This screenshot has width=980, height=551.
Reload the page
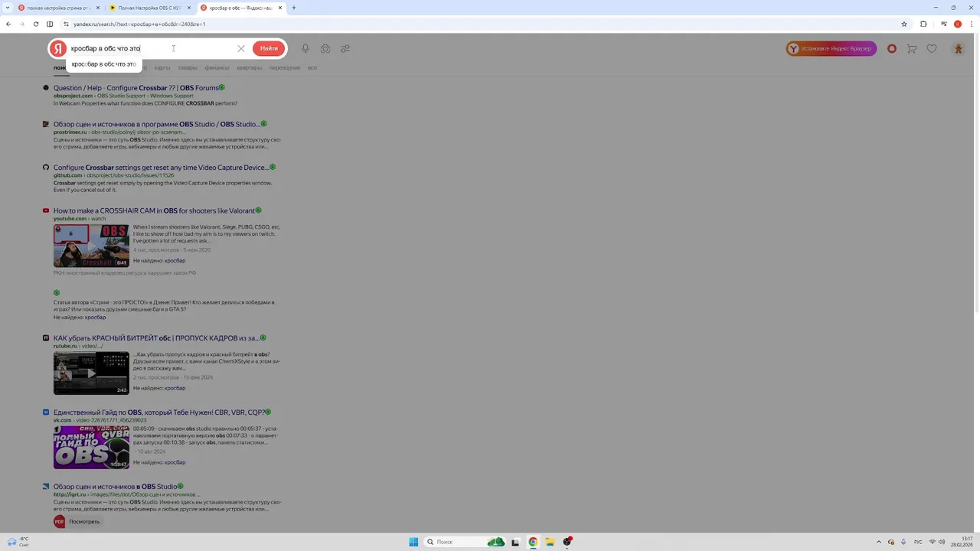[36, 24]
